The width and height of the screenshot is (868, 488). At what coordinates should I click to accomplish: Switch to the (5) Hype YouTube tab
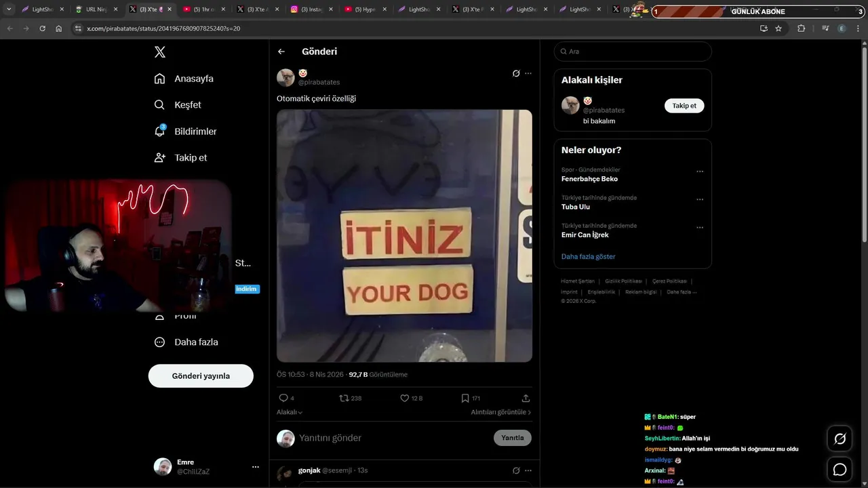(365, 9)
